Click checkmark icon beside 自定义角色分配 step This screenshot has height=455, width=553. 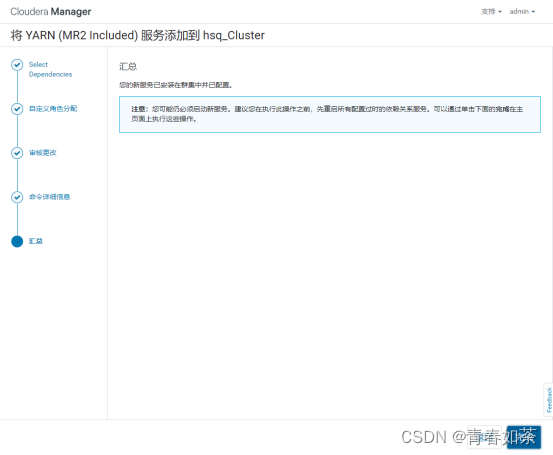click(17, 109)
